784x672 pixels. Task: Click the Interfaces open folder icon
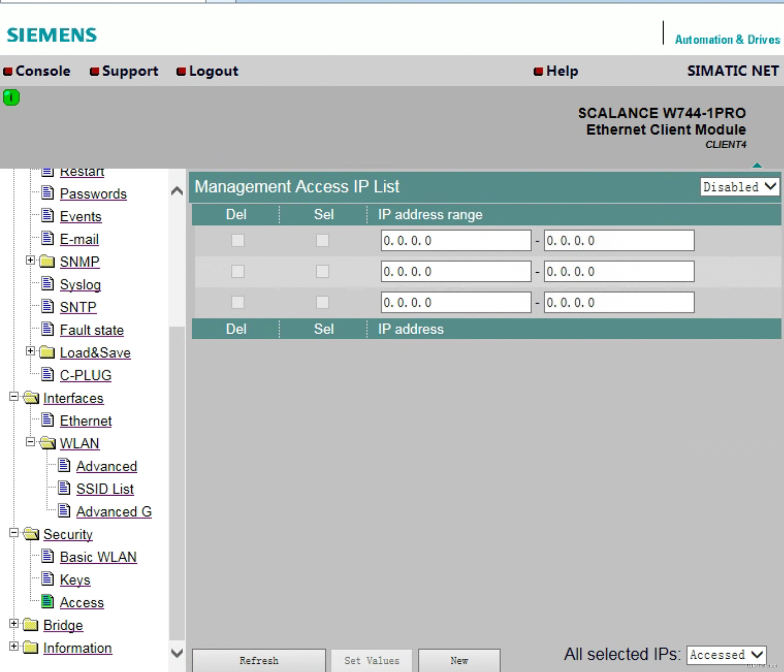click(x=31, y=398)
